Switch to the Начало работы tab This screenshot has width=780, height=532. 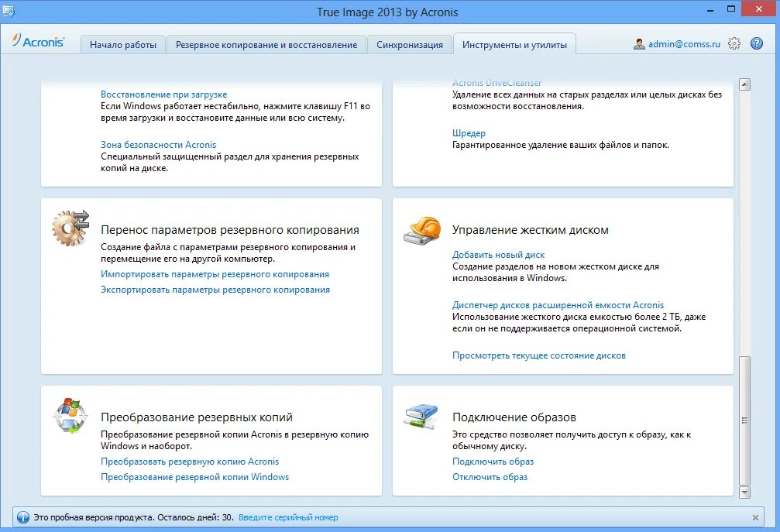[x=123, y=45]
